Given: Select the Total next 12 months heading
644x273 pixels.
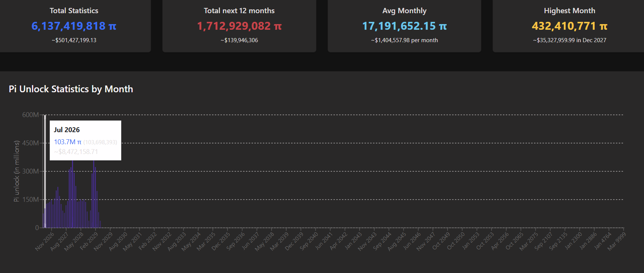Looking at the screenshot, I should [x=239, y=11].
